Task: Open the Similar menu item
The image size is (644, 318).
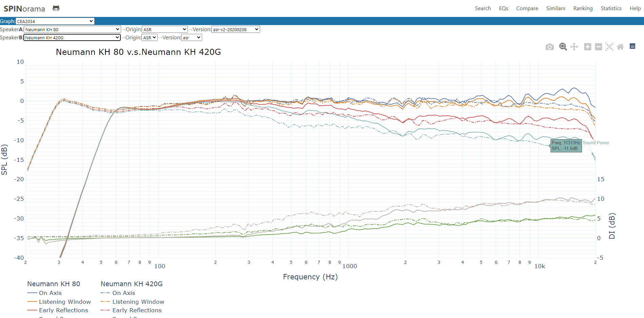Action: pos(555,8)
